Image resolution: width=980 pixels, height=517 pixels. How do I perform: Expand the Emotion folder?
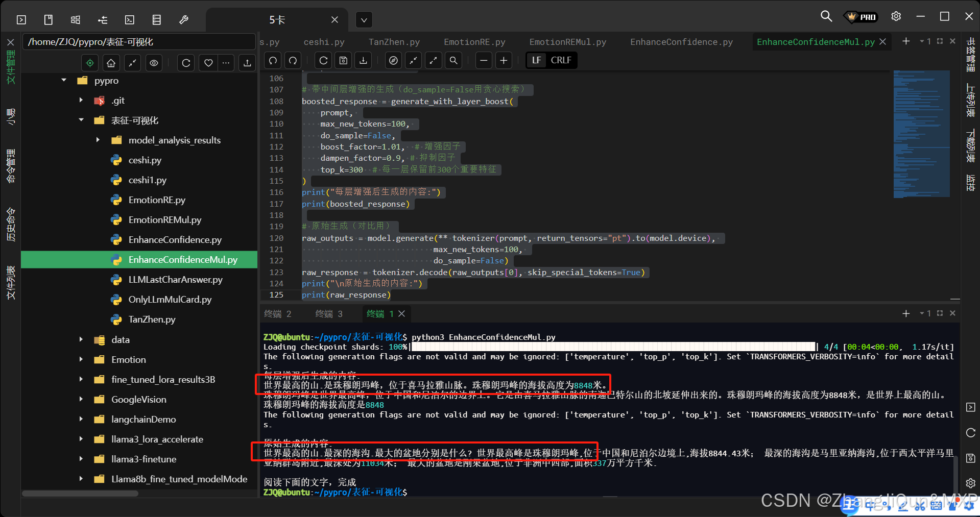81,359
